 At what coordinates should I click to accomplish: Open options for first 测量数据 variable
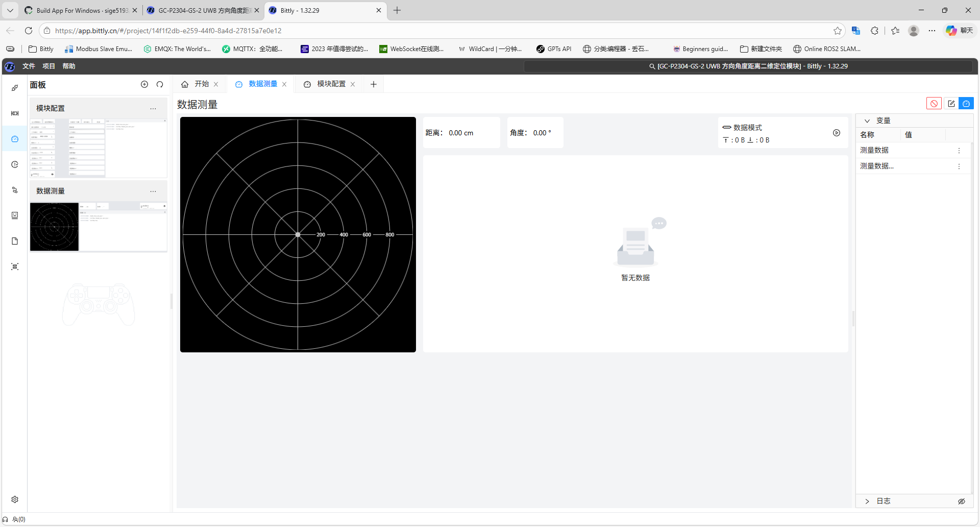click(x=959, y=151)
